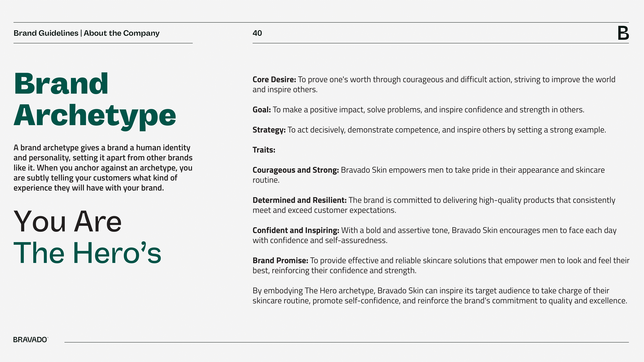Click the Core Desire label
Viewport: 644px width, 362px height.
pyautogui.click(x=274, y=79)
